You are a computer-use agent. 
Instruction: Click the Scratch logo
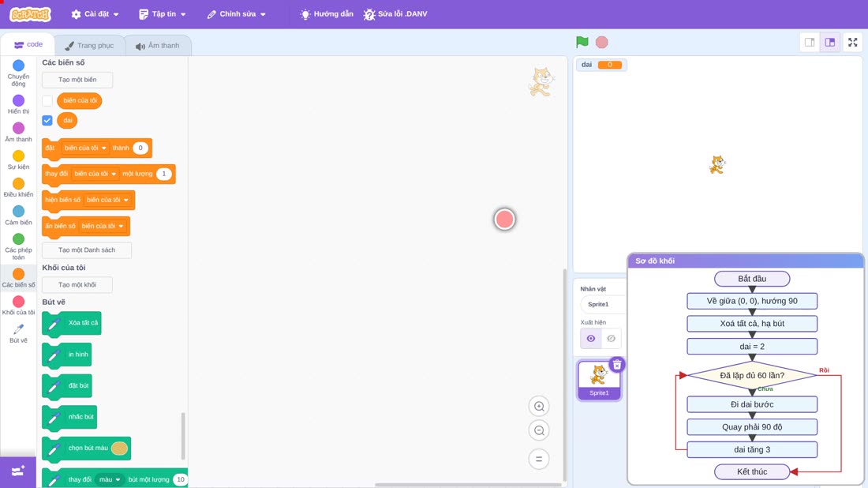click(31, 14)
